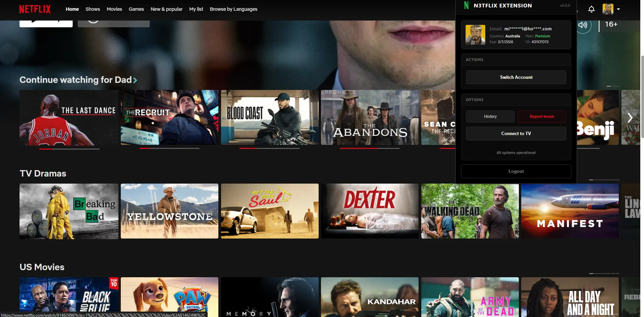Click the Report Issue button

542,117
